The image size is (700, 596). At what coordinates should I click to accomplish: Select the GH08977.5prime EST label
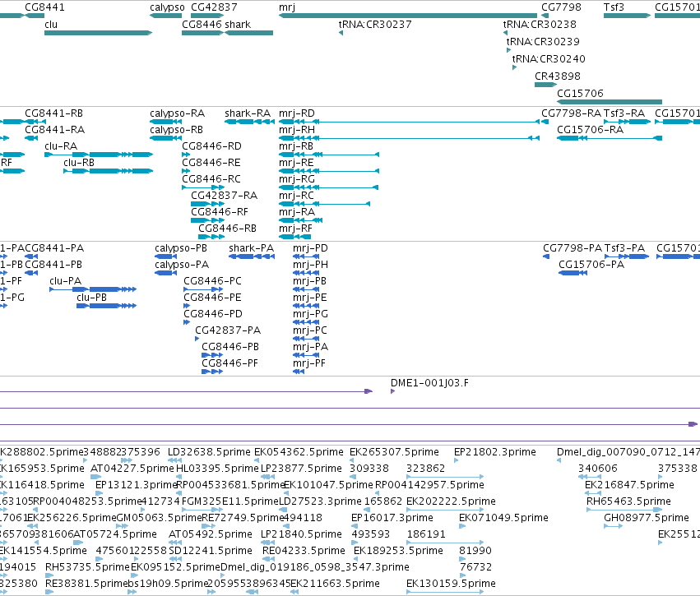pyautogui.click(x=647, y=519)
